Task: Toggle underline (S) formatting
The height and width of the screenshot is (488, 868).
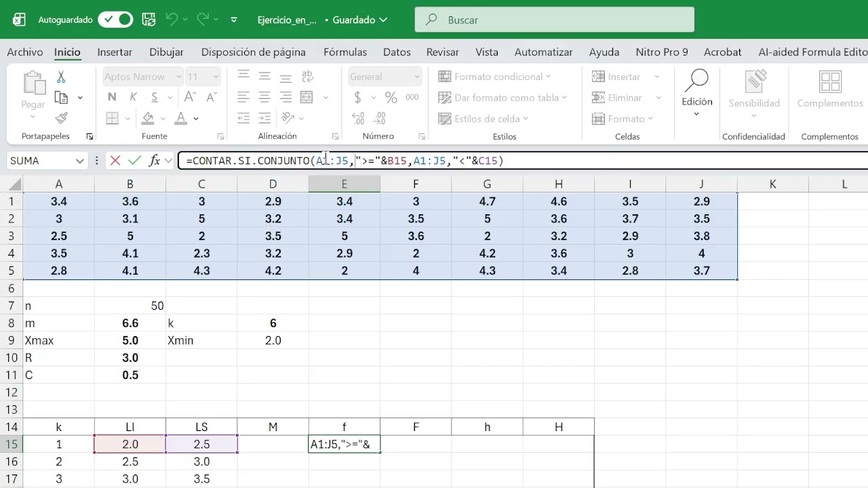Action: (x=155, y=98)
